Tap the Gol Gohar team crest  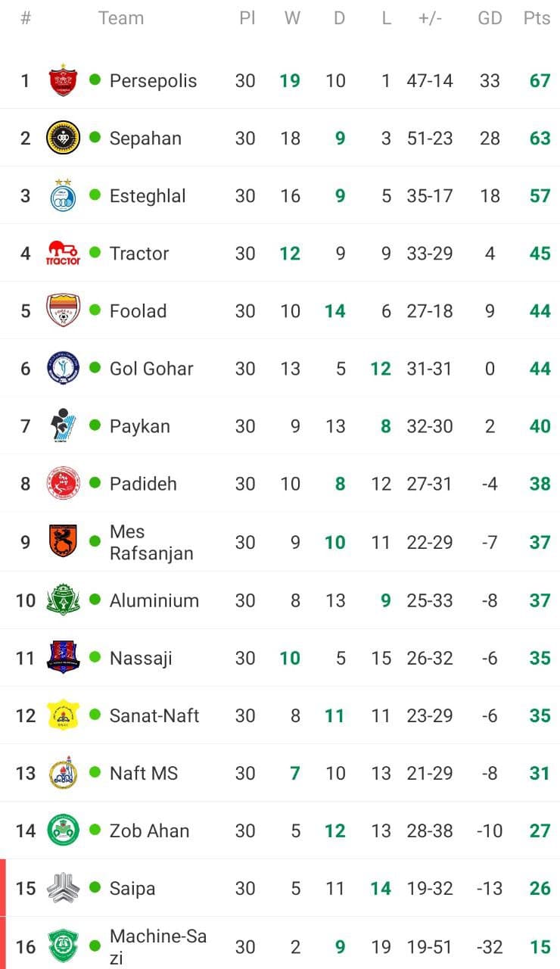pos(63,368)
